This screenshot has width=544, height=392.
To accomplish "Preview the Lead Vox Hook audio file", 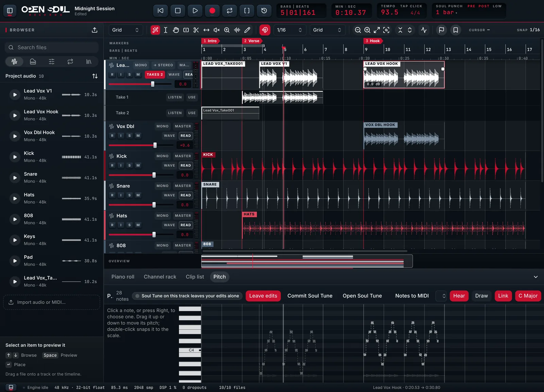I will tap(15, 115).
